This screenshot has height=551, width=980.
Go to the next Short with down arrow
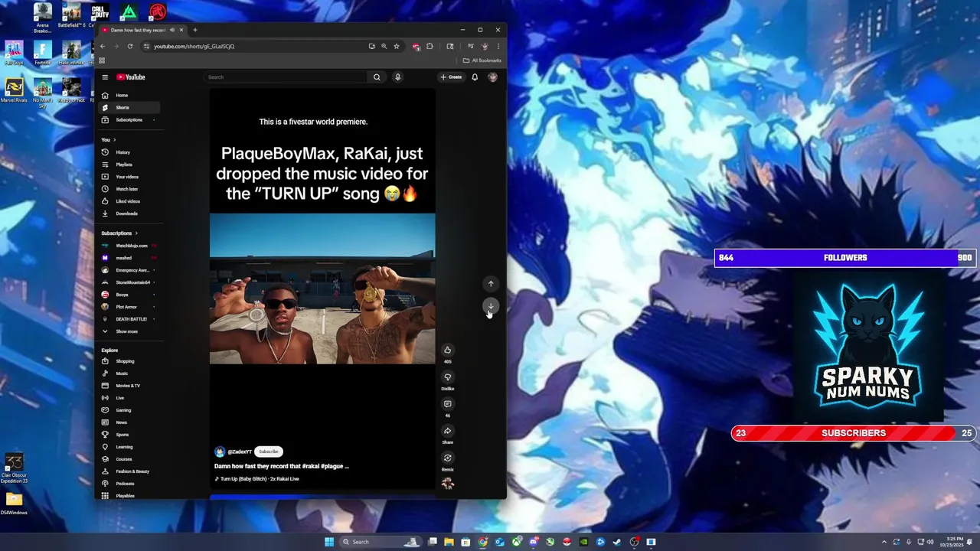tap(491, 306)
